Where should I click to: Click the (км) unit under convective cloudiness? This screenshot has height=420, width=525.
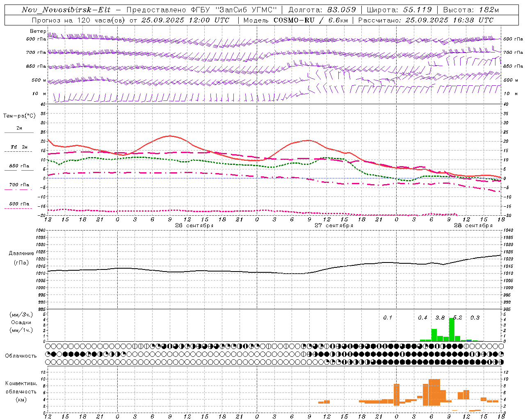pos(21,399)
